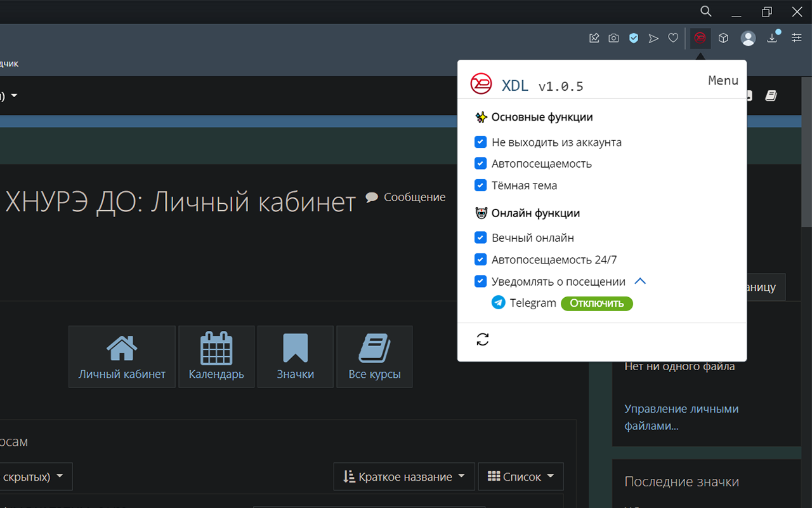
Task: Open the скрытых filter dropdown
Action: tap(35, 476)
